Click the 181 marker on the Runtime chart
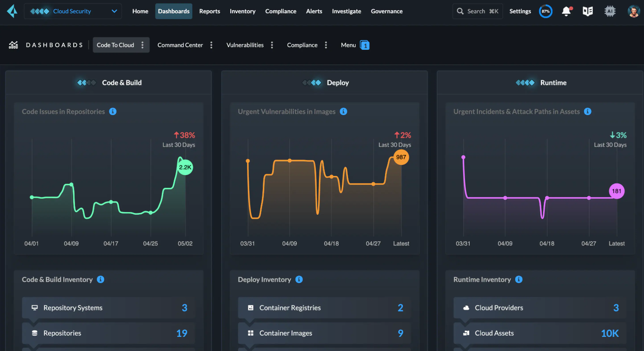This screenshot has width=644, height=351. click(617, 191)
